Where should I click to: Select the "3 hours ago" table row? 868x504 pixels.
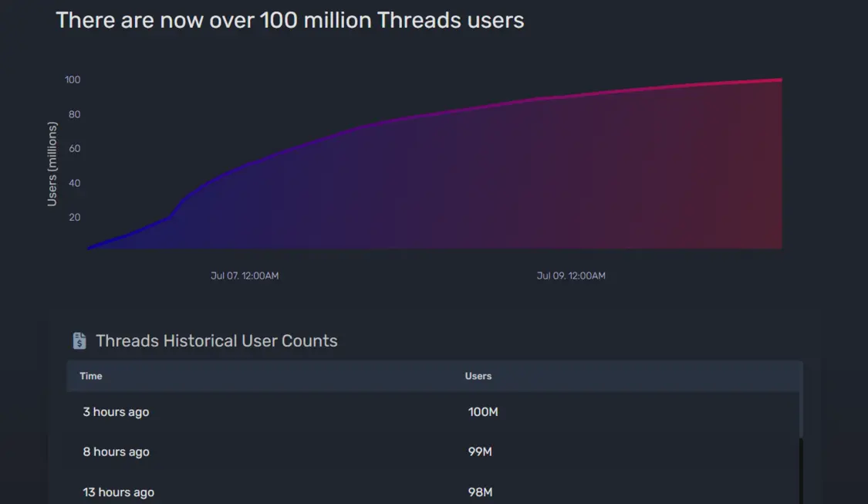432,412
